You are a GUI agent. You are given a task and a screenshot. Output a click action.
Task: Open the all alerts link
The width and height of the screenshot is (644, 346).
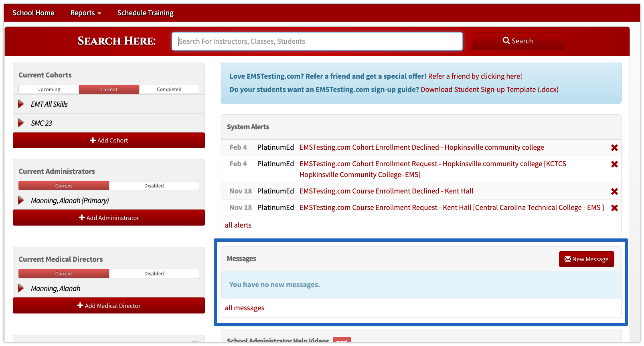(238, 225)
